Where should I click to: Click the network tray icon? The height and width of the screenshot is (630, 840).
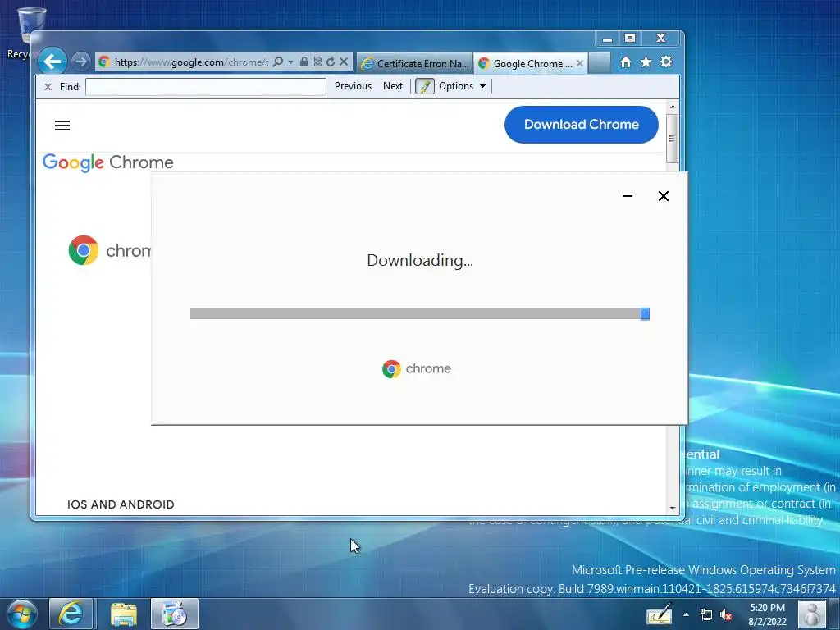(706, 615)
